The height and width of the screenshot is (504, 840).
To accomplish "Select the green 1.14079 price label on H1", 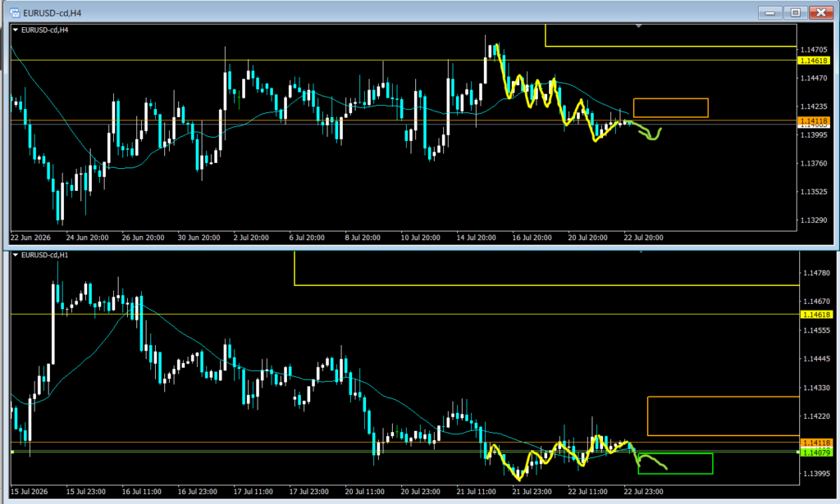I will [x=816, y=452].
